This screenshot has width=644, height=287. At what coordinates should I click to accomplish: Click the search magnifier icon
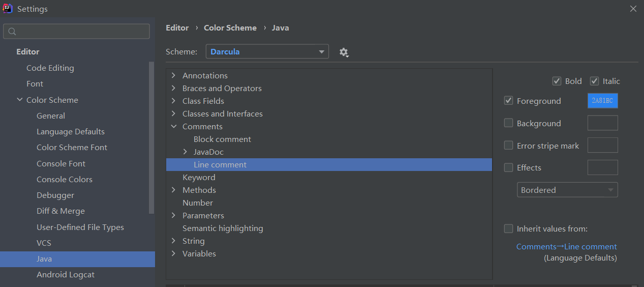pyautogui.click(x=13, y=32)
